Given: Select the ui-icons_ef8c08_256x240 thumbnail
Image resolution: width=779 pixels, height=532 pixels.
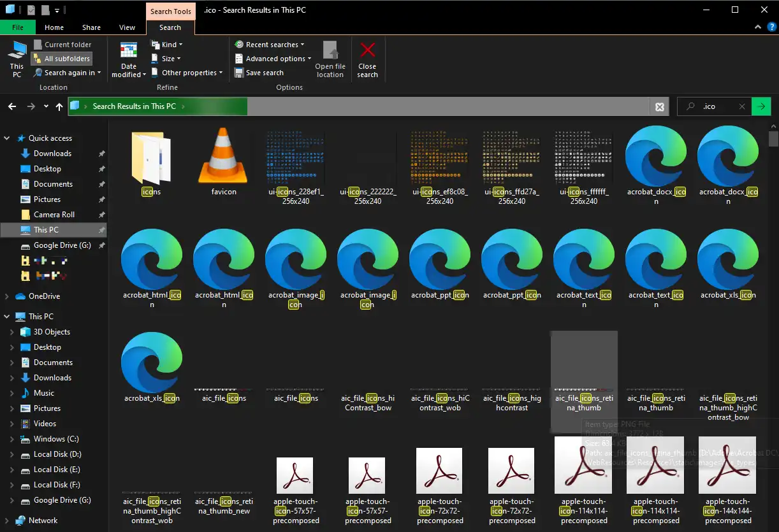Looking at the screenshot, I should click(x=439, y=167).
